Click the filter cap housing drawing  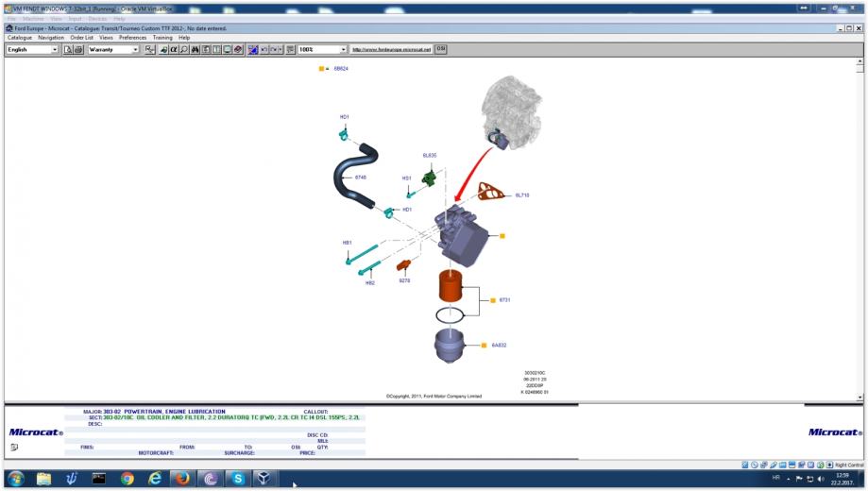click(449, 346)
